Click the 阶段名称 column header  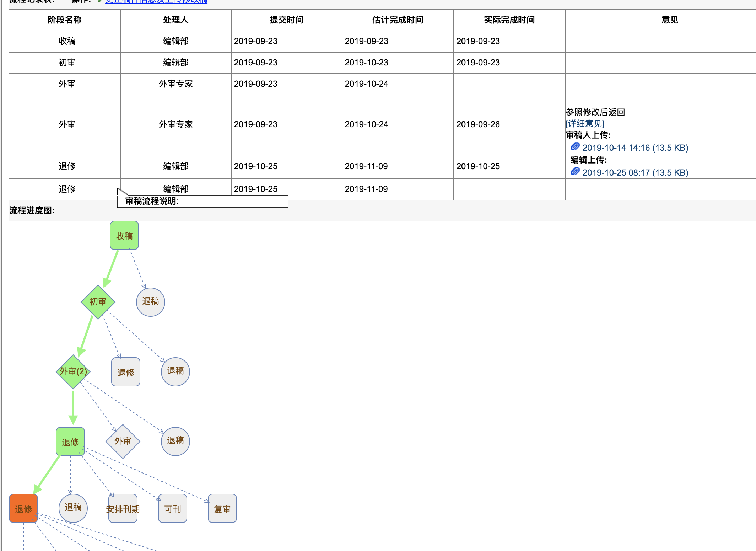pos(65,20)
